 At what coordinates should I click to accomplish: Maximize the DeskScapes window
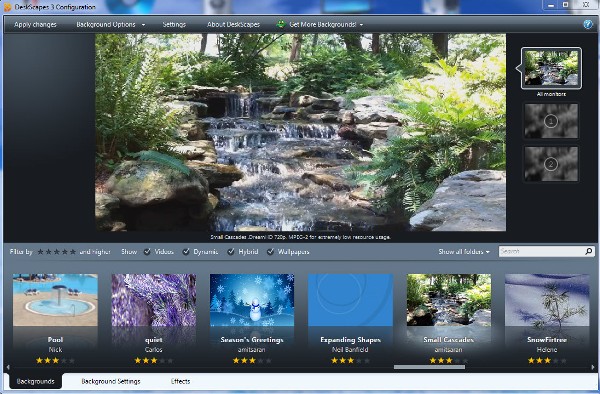tap(566, 5)
